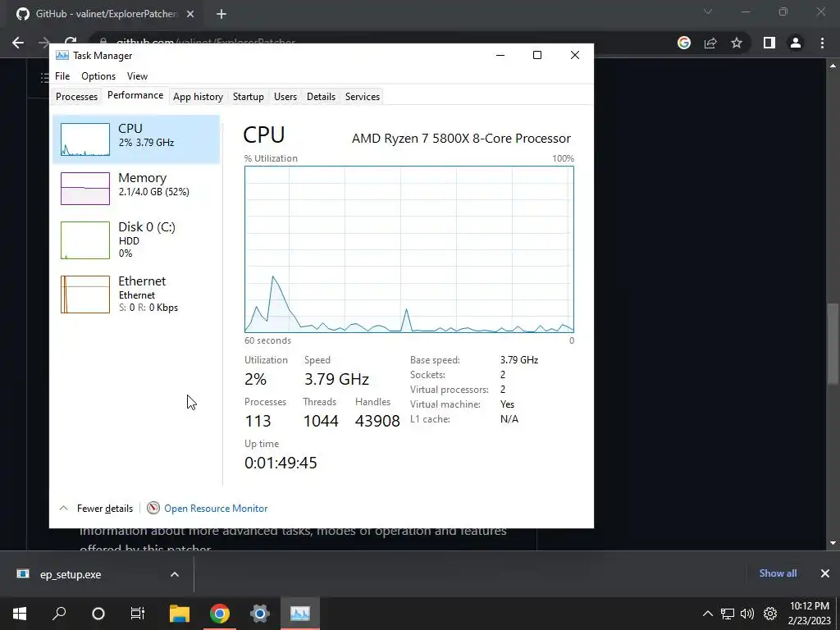Click the volume speaker tray icon
Image resolution: width=840 pixels, height=630 pixels.
coord(746,614)
